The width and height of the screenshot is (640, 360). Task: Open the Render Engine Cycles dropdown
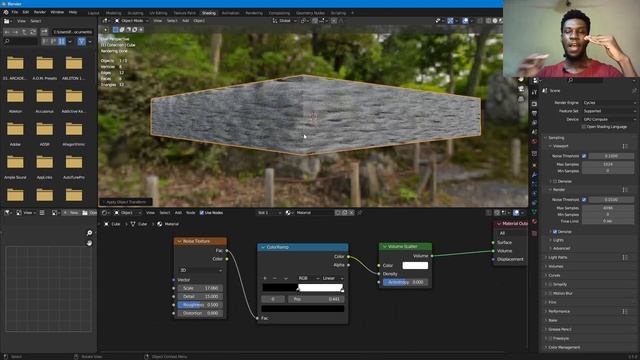pos(609,102)
